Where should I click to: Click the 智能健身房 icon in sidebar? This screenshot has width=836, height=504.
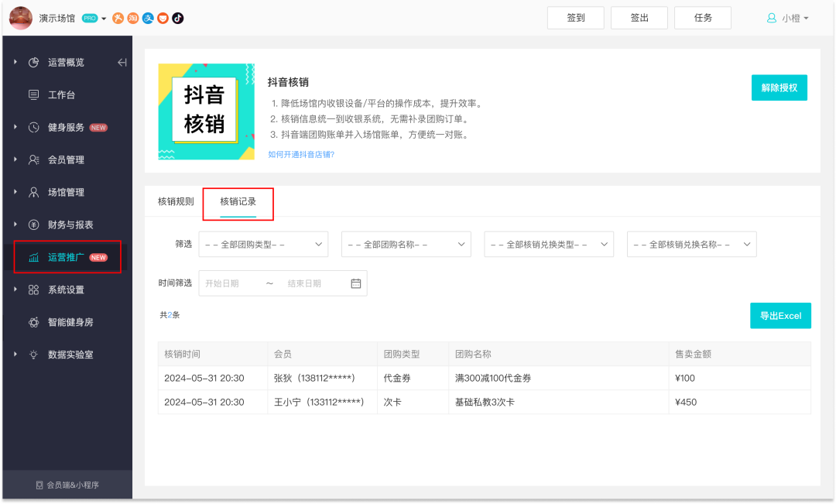33,322
